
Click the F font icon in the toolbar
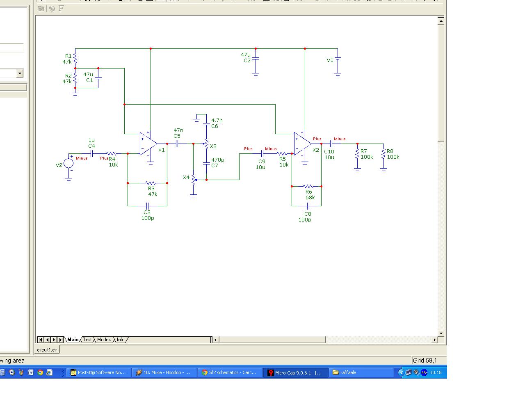[x=61, y=8]
